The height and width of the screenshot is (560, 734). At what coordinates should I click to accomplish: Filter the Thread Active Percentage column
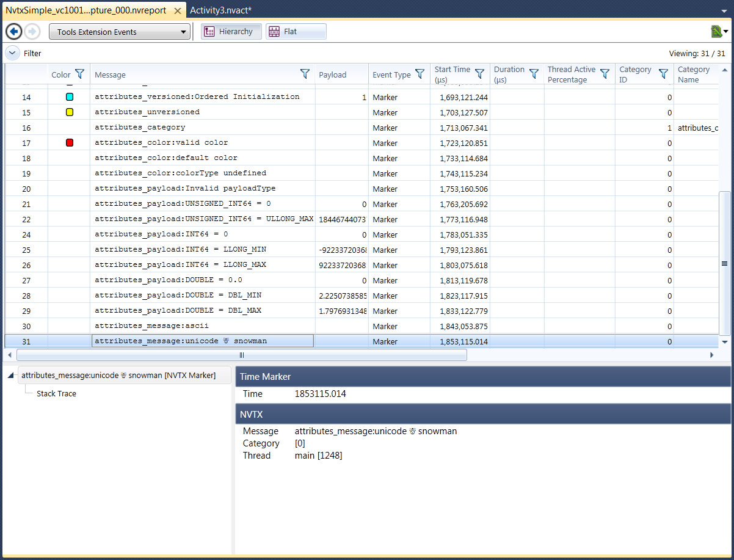[x=605, y=74]
